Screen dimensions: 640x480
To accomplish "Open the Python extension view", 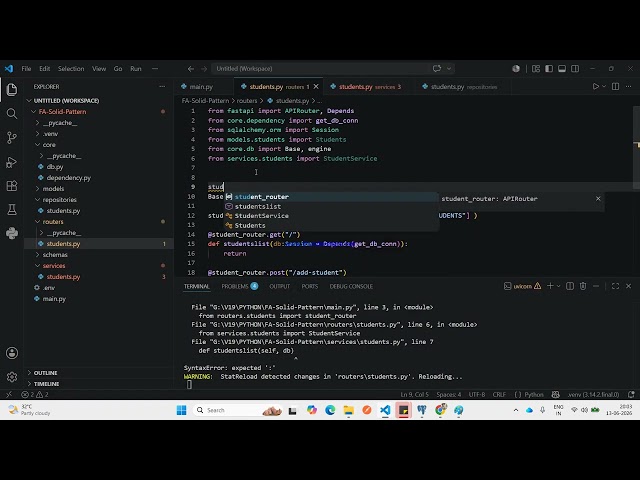I will pos(12,233).
